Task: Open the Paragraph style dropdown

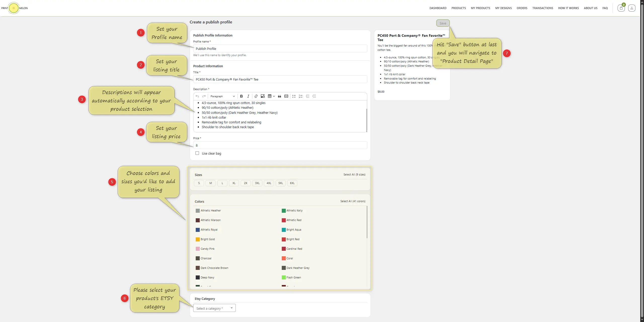Action: click(x=223, y=96)
